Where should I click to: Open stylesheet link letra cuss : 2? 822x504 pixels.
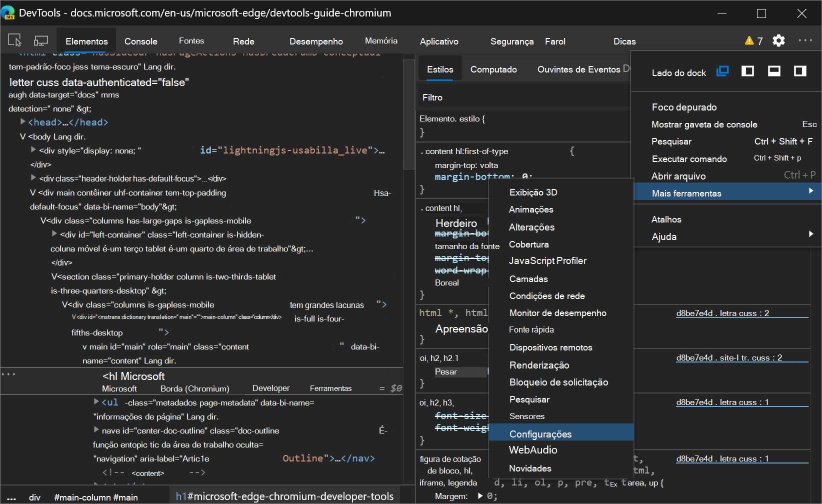(x=722, y=313)
